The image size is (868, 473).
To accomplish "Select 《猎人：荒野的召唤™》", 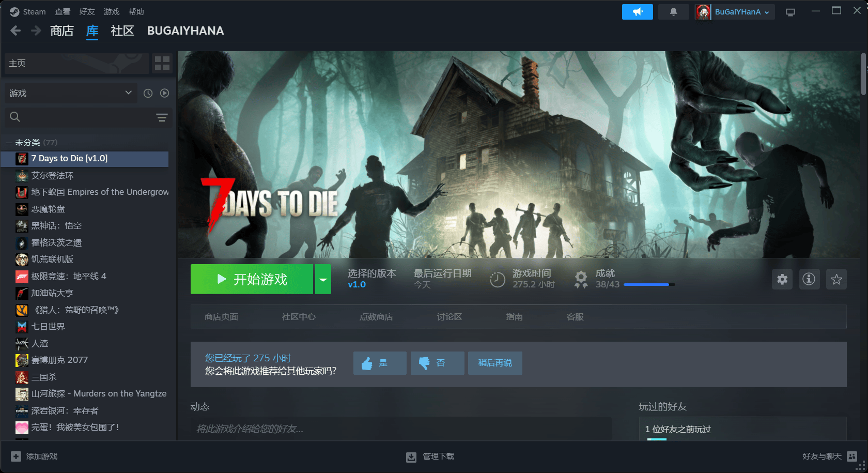I will point(85,310).
